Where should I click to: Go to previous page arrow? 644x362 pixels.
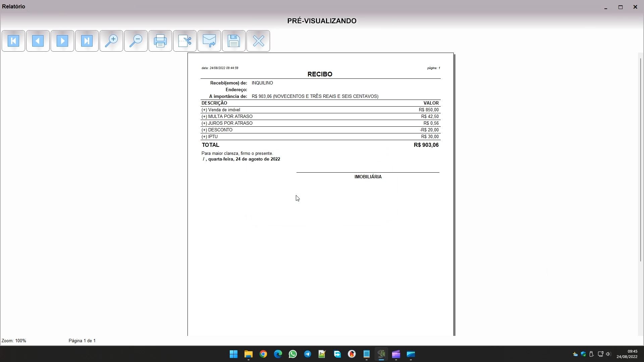38,41
